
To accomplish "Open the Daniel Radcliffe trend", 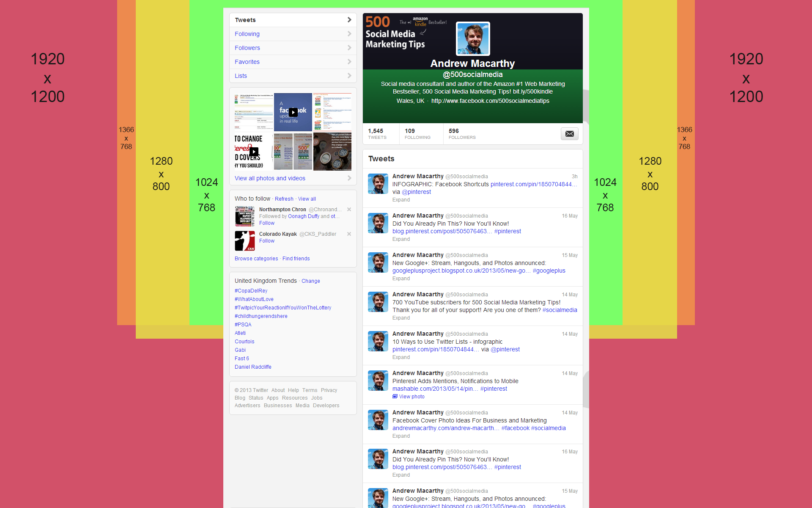I will pos(253,367).
